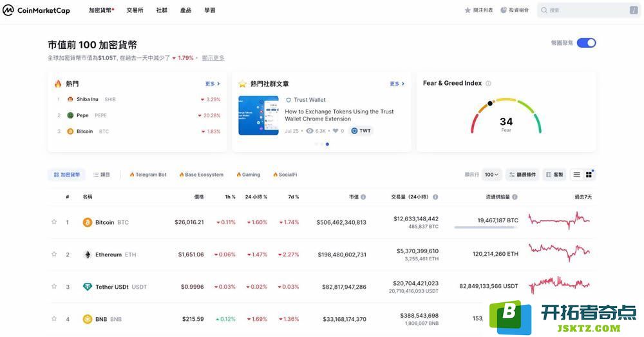Open the Customize columns button
644x337 pixels.
(554, 175)
